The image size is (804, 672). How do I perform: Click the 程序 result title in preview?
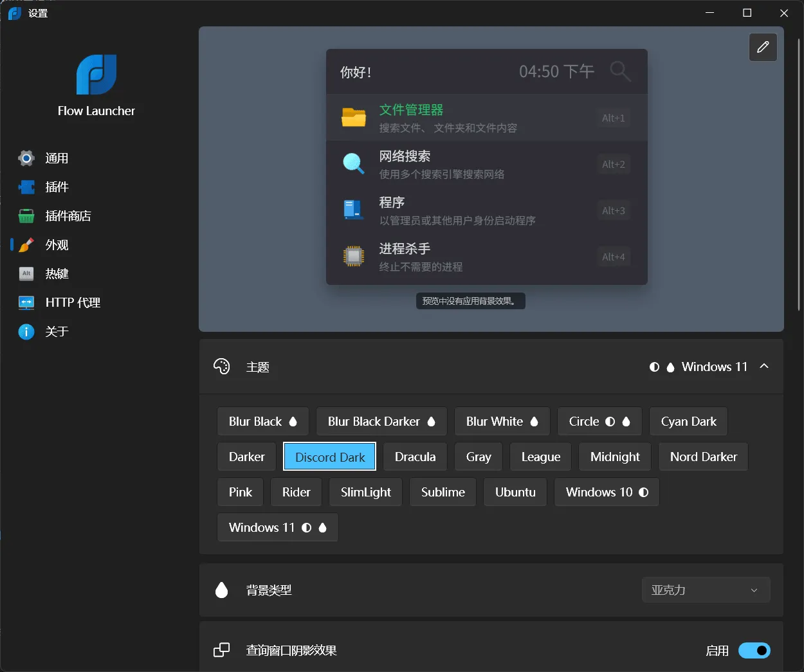tap(392, 203)
